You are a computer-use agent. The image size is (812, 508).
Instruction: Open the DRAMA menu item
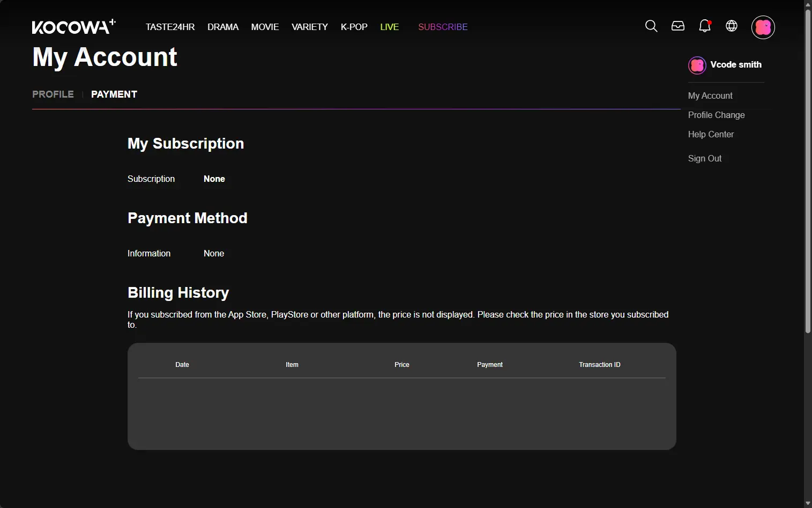[x=223, y=27]
